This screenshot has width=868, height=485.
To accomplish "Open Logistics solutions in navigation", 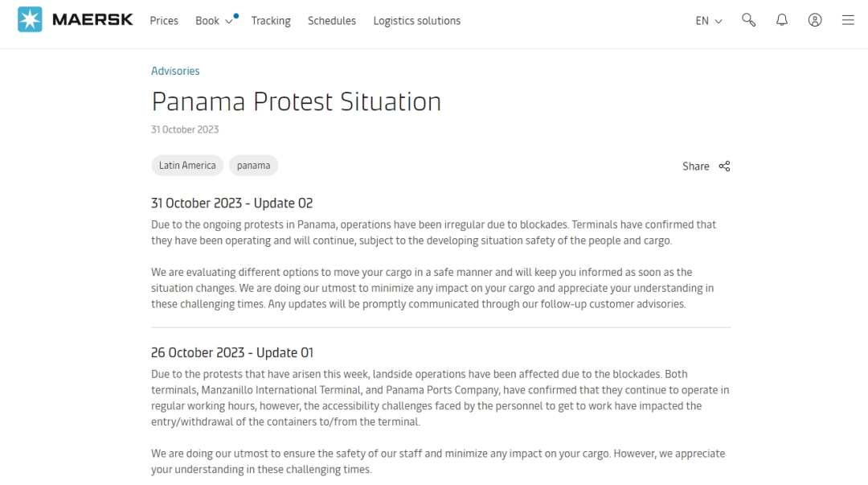I will [x=417, y=21].
